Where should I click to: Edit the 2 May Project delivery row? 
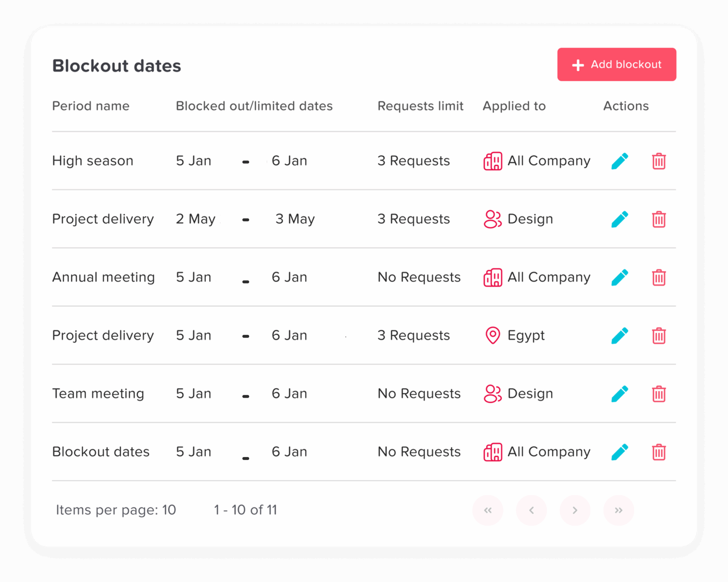(x=620, y=219)
